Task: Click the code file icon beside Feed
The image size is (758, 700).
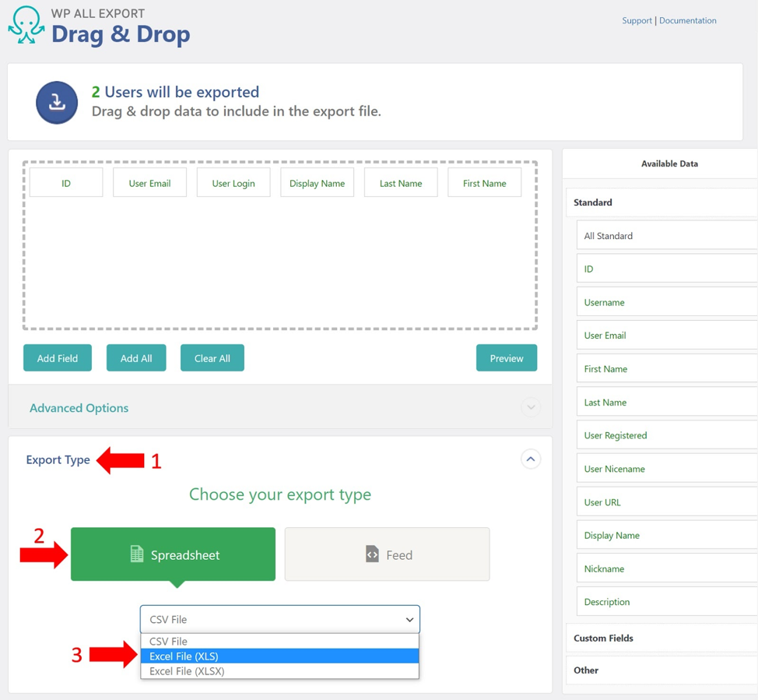Action: click(372, 554)
